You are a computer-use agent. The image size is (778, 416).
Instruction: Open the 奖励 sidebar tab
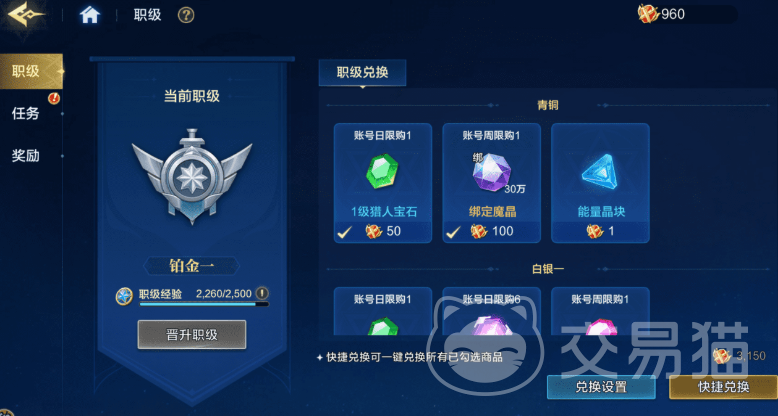tap(26, 156)
